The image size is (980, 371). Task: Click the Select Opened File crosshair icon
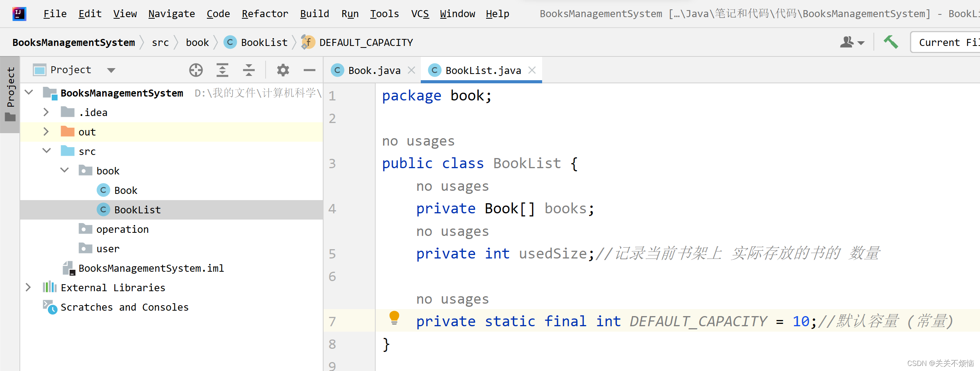[196, 70]
